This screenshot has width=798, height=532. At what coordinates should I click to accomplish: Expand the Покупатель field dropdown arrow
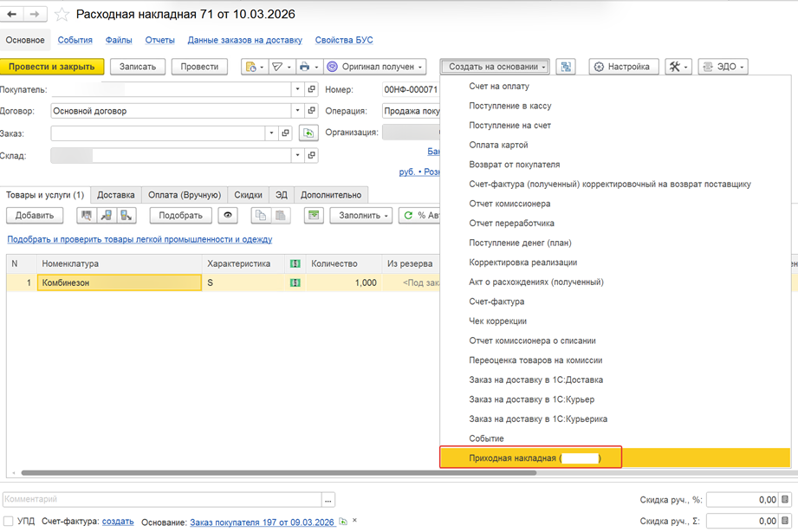tap(298, 89)
